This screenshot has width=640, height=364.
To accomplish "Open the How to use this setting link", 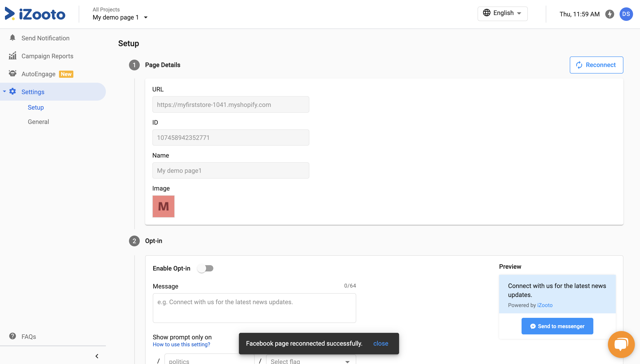I will (181, 344).
